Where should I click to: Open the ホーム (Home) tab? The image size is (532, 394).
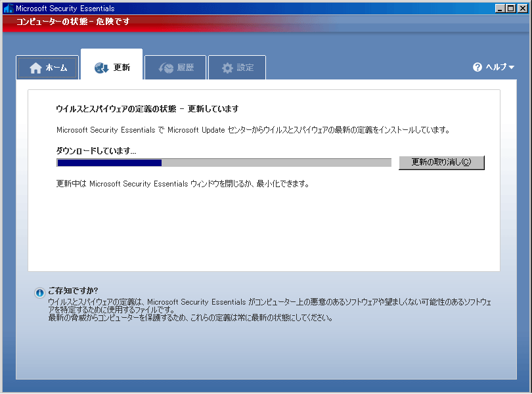(x=47, y=68)
